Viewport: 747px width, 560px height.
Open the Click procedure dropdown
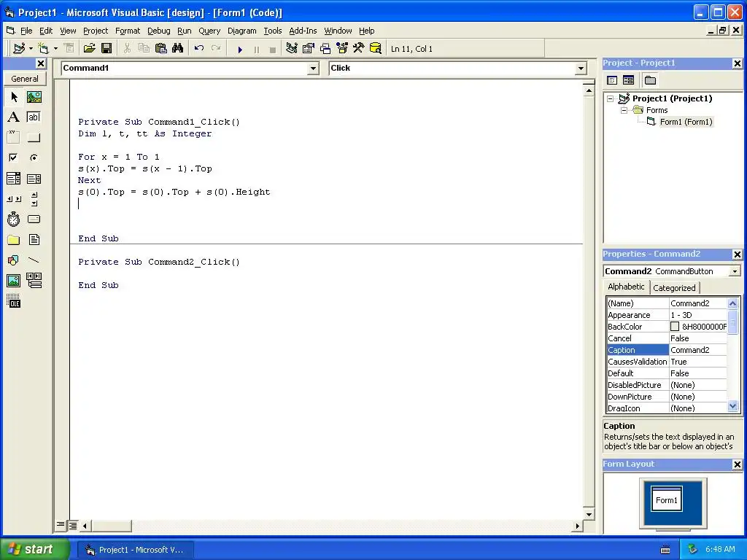click(581, 69)
